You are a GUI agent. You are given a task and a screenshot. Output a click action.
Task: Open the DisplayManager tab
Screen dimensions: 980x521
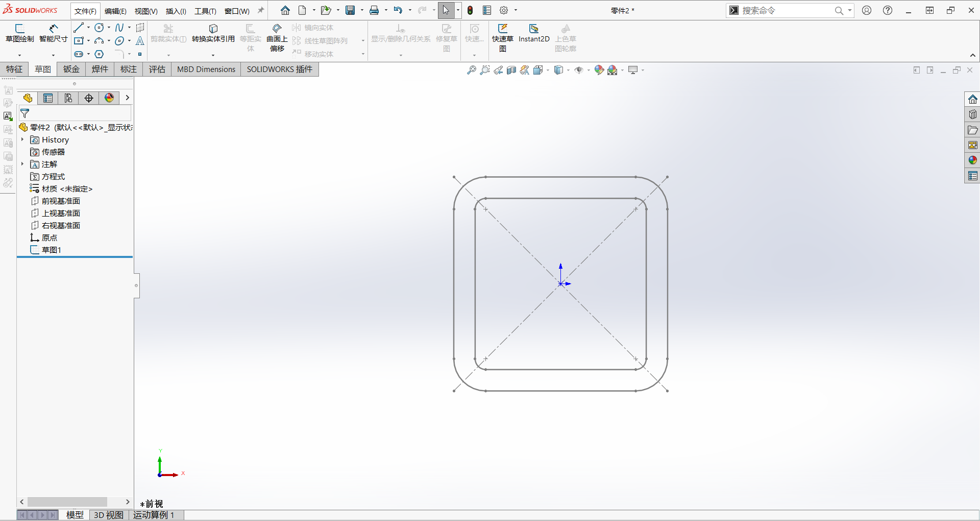109,98
